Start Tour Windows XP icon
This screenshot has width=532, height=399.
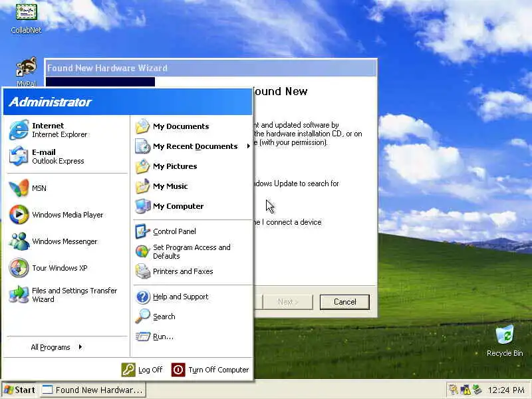coord(19,268)
